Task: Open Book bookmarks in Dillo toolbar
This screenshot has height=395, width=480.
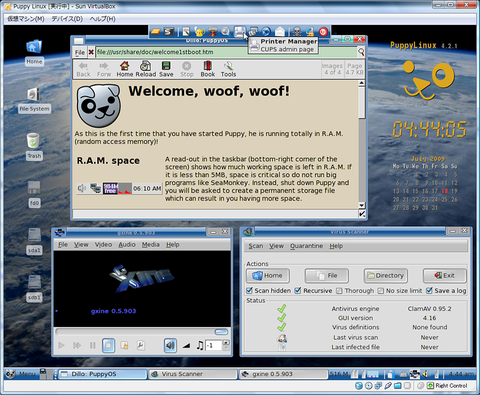Action: tap(208, 69)
